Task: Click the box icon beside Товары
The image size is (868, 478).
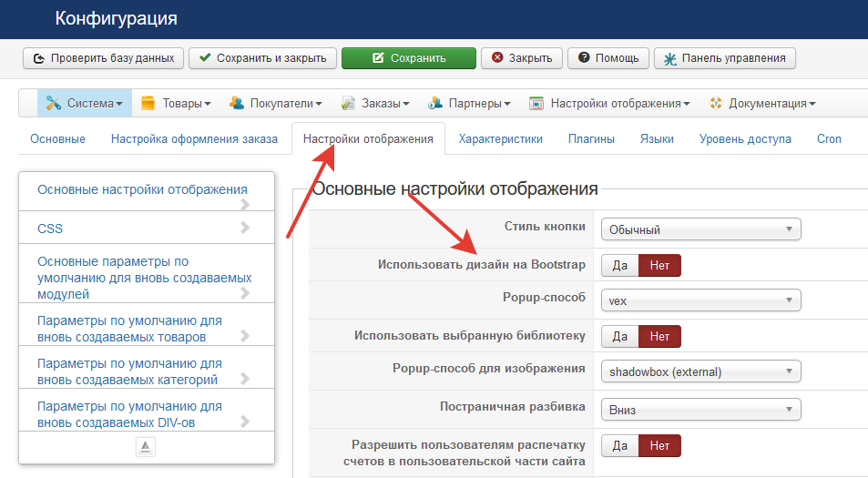Action: pyautogui.click(x=148, y=103)
